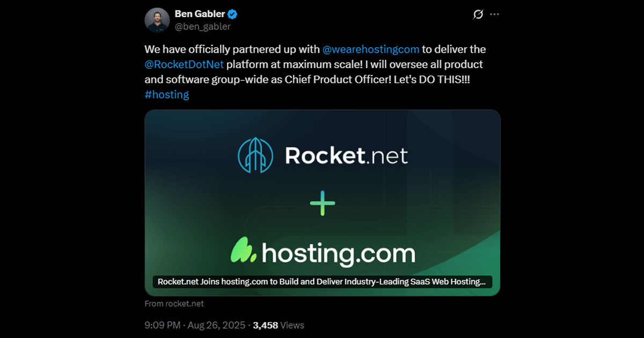Open the #hosting hashtag
Viewport: 644px width, 338px height.
[x=167, y=94]
